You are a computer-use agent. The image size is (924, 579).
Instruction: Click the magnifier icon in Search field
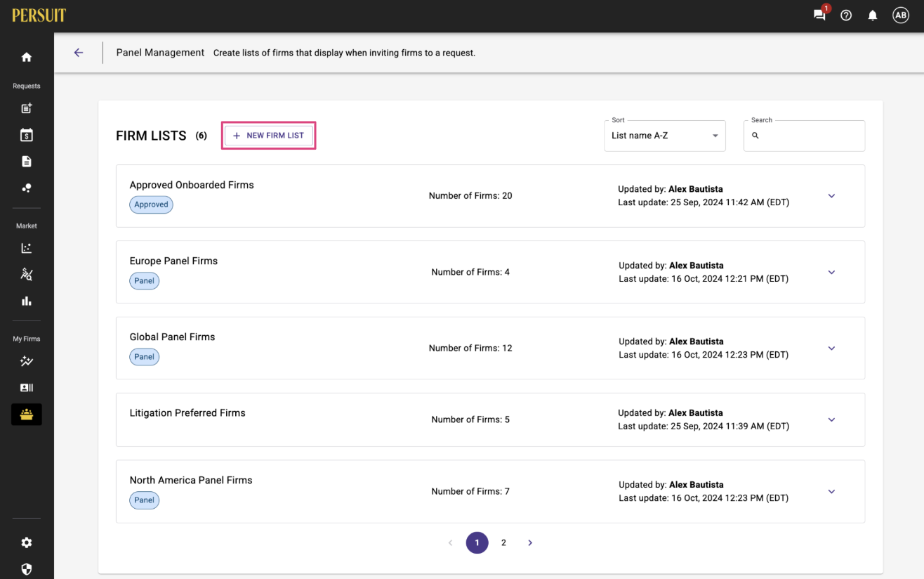[x=755, y=136]
